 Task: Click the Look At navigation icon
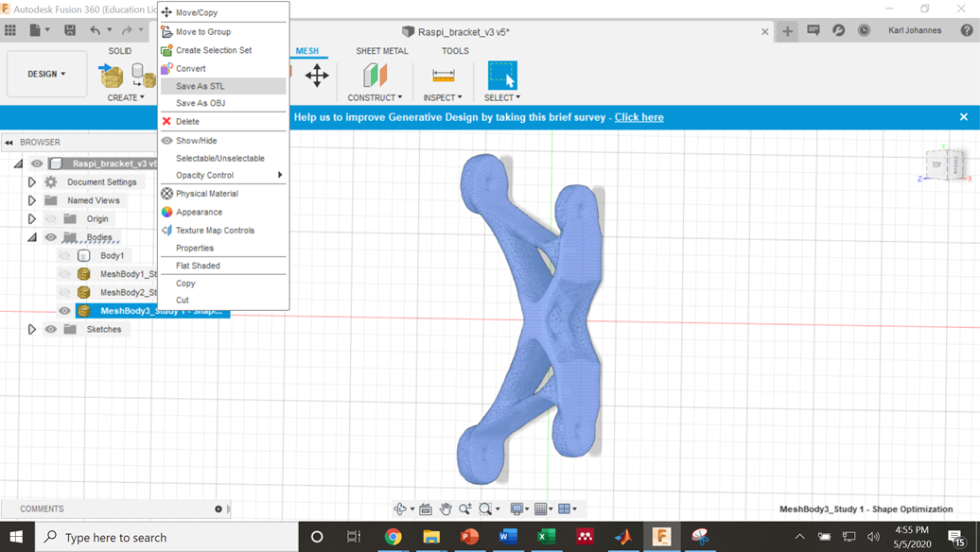(x=426, y=509)
